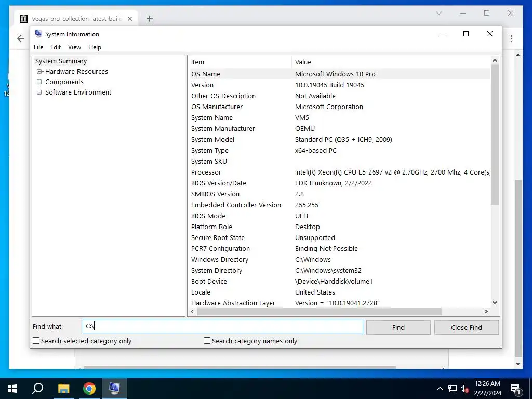Select the System Manufacturer row
Viewport: 532px width, 399px height.
[339, 129]
